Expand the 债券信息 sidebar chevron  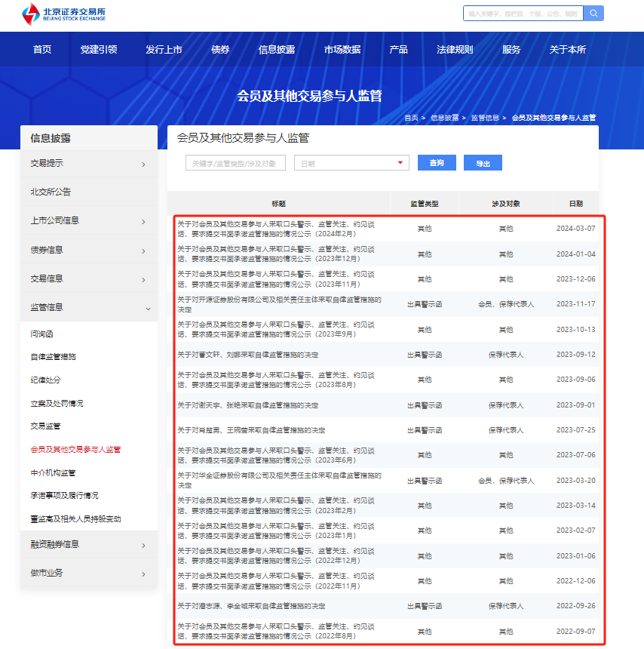(x=143, y=251)
